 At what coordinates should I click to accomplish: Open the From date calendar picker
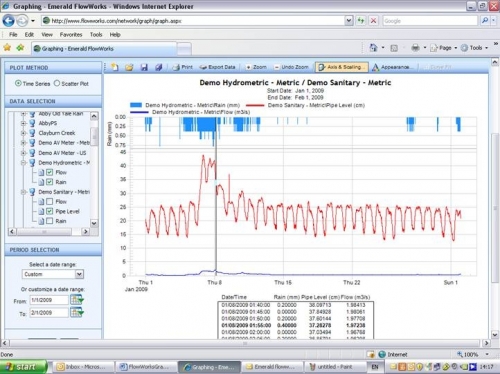click(x=77, y=300)
